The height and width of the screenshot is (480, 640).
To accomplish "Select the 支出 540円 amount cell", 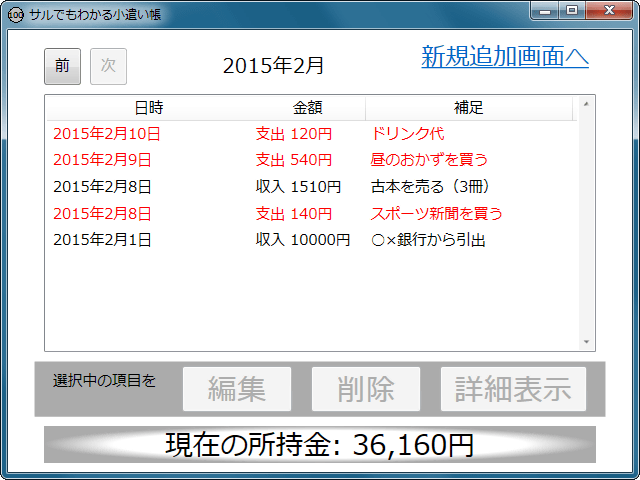I will (293, 160).
